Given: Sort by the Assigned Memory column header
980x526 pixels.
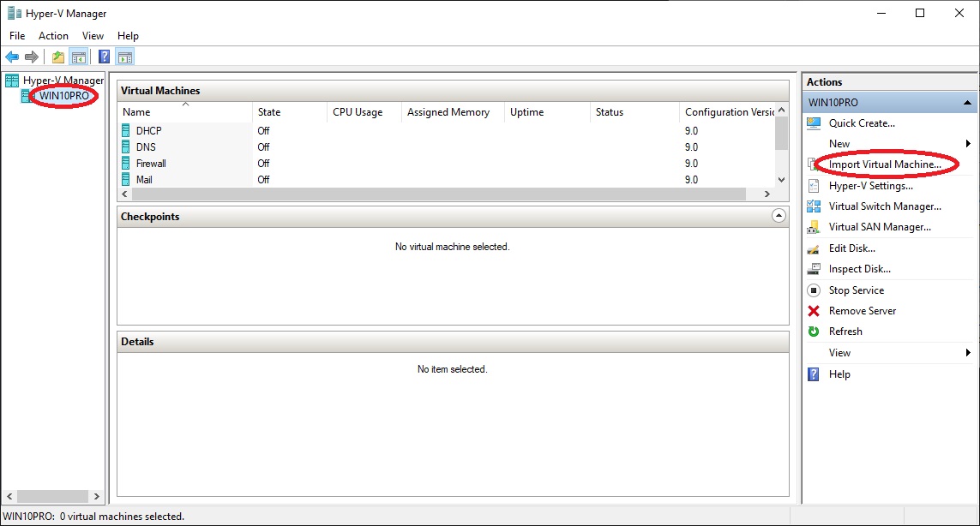Looking at the screenshot, I should point(453,112).
